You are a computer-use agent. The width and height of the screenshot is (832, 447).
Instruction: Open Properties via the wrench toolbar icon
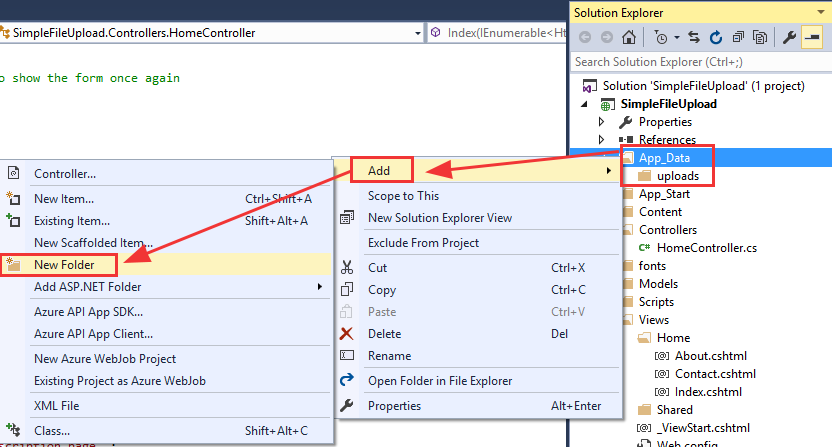[x=788, y=38]
